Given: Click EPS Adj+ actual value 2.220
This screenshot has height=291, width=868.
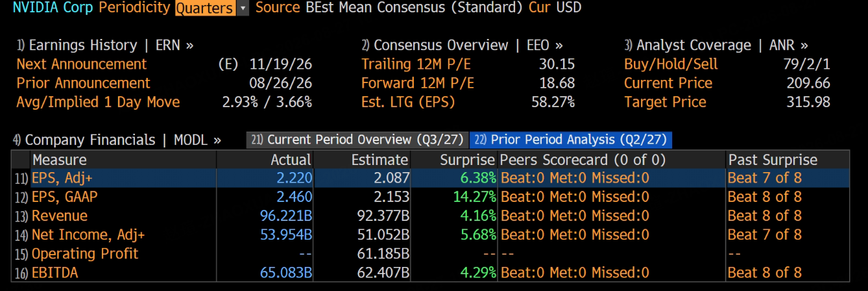Looking at the screenshot, I should tap(295, 178).
